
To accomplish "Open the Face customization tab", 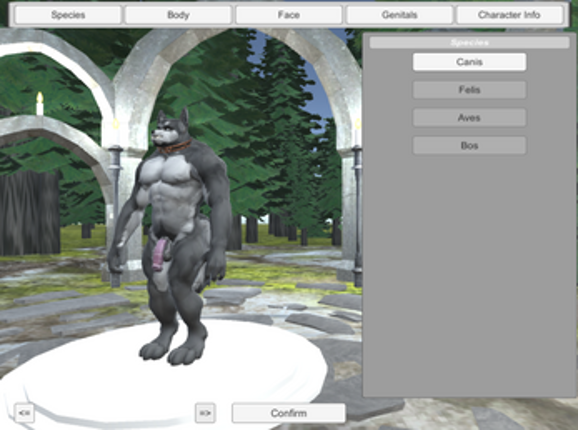I will pyautogui.click(x=289, y=15).
